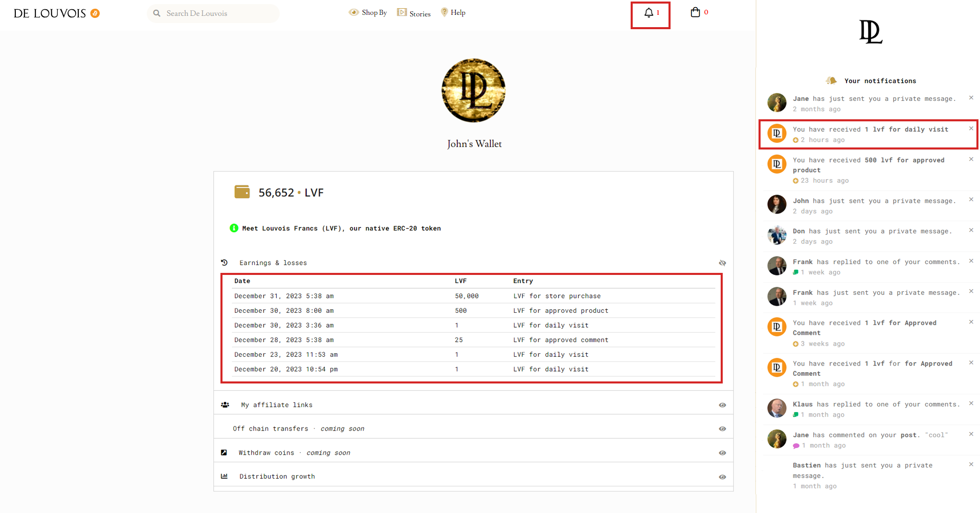Expand the Withdraw coins section via eye icon
Image resolution: width=980 pixels, height=513 pixels.
click(x=722, y=453)
